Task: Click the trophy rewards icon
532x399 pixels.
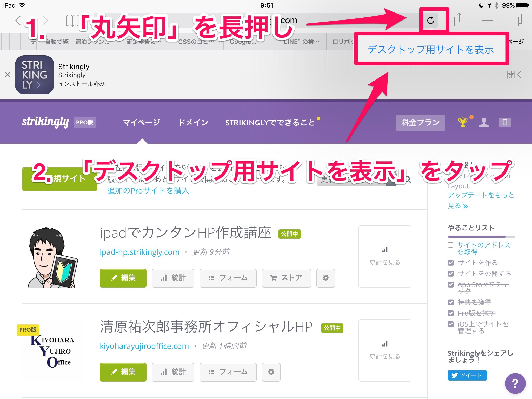Action: [463, 122]
